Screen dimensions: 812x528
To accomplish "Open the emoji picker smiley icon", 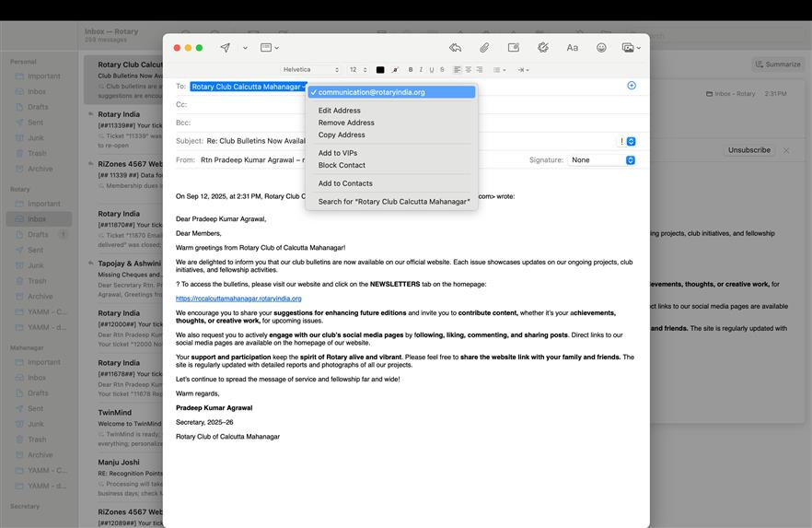I will pyautogui.click(x=601, y=47).
